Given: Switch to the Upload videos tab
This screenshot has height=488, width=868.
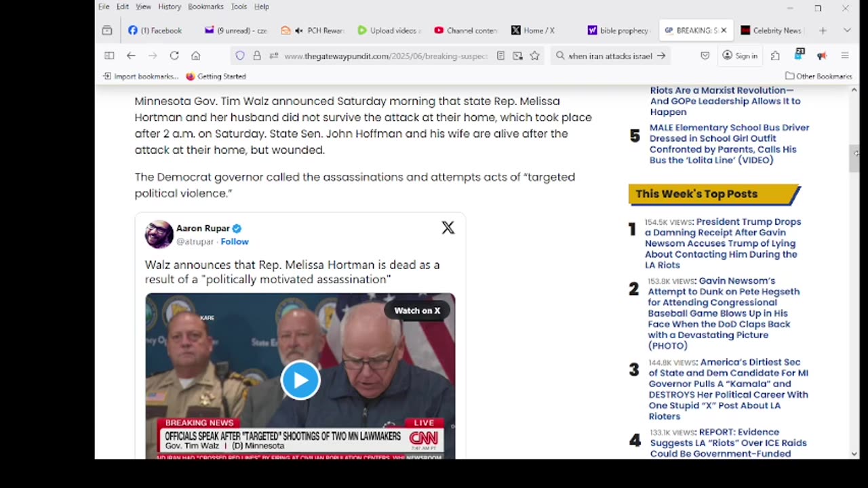Looking at the screenshot, I should click(390, 30).
